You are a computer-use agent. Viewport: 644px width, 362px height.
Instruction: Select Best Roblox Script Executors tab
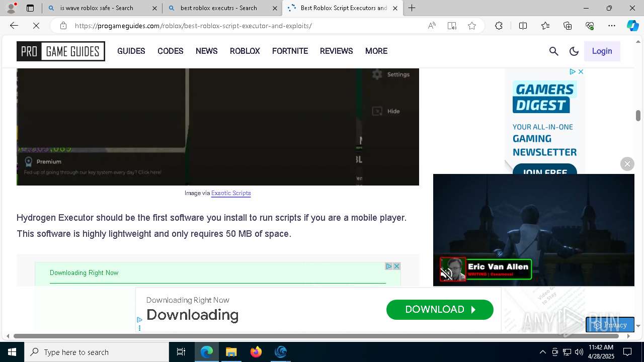(344, 8)
